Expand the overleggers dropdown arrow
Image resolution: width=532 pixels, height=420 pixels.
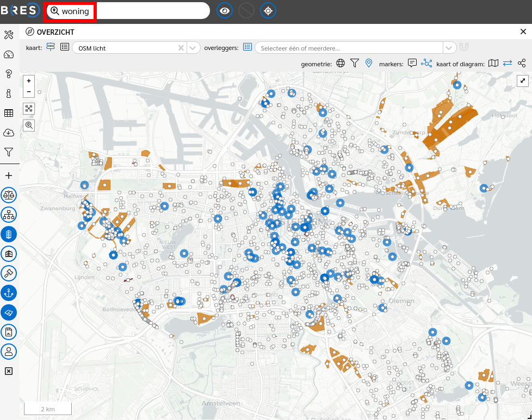pyautogui.click(x=450, y=48)
